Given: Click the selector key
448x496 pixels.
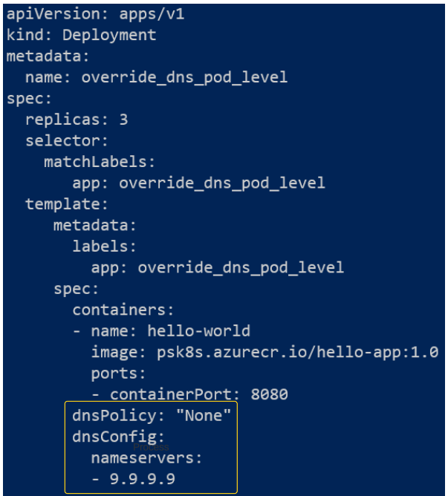Looking at the screenshot, I should [x=67, y=140].
